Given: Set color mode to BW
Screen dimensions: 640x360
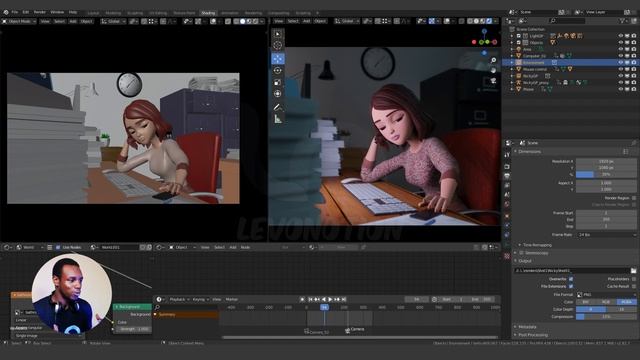Looking at the screenshot, I should pyautogui.click(x=586, y=302).
